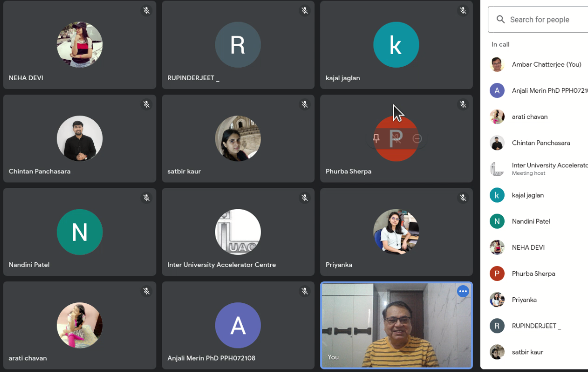Select Nandini Patel in the In call list

pos(531,221)
